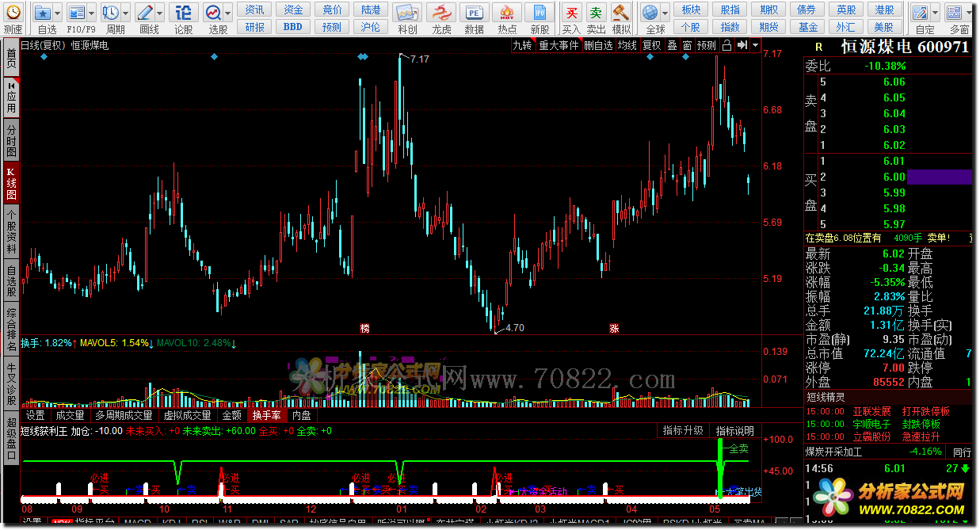Image resolution: width=980 pixels, height=530 pixels.
Task: Open the 多窗 multi-window icon
Action: pyautogui.click(x=954, y=13)
